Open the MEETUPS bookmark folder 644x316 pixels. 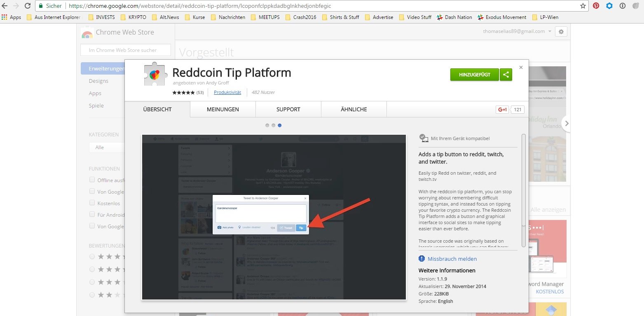pos(265,17)
